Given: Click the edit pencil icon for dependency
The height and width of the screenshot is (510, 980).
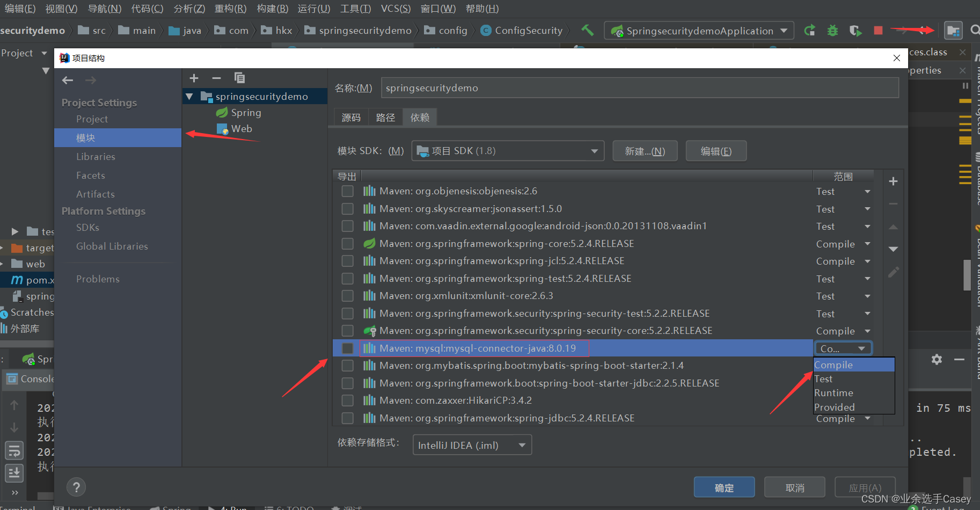Looking at the screenshot, I should coord(893,272).
